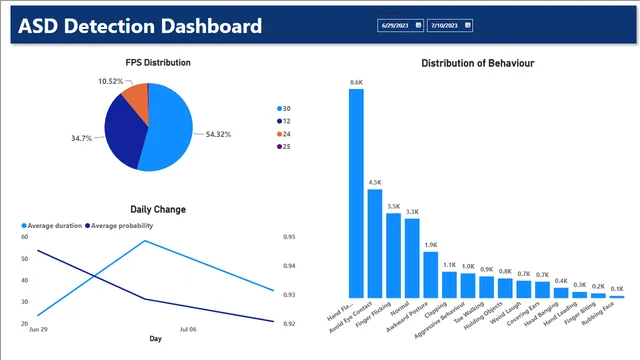
Task: Click the 'Head Banging' axis label
Action: 541,314
